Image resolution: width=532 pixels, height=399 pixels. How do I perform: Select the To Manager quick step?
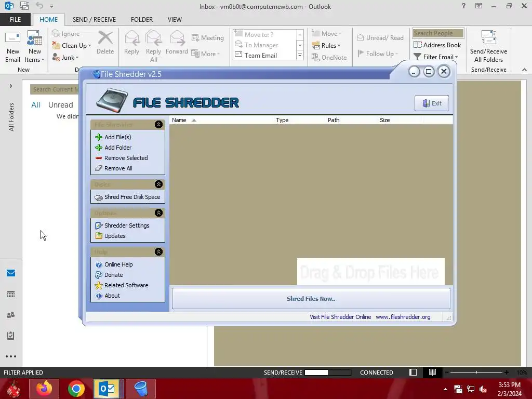[257, 45]
